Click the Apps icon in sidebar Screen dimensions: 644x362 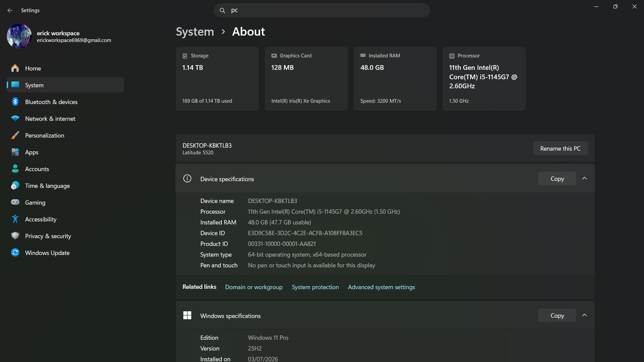tap(15, 152)
